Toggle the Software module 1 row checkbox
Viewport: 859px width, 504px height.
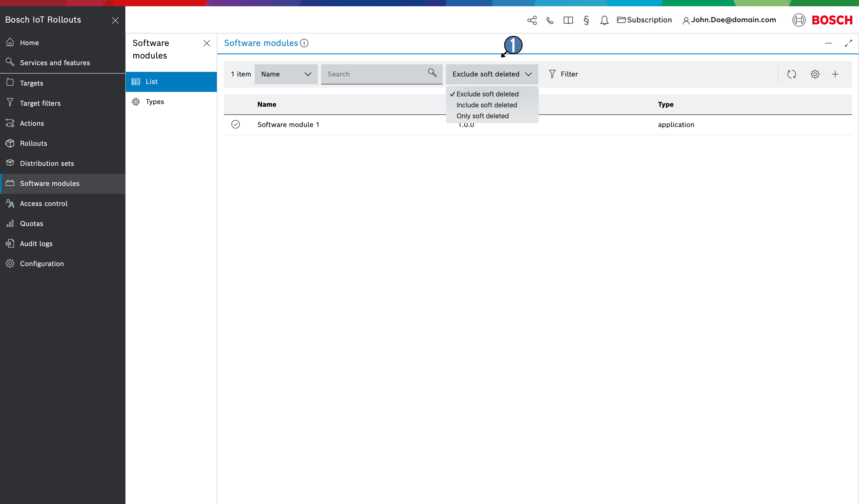[236, 124]
